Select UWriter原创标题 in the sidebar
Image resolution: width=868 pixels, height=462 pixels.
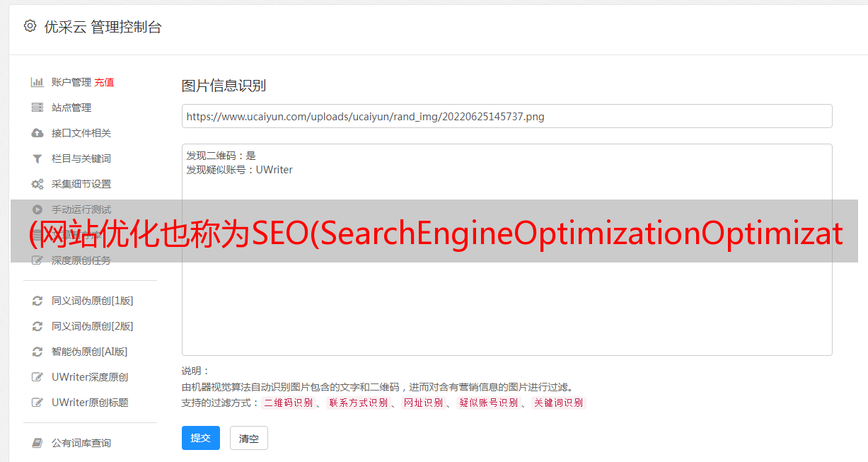pos(90,403)
